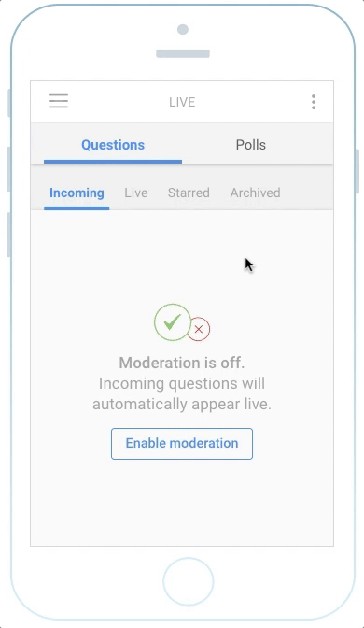Click the phone's right-side power button
Viewport: 364px width, 628px height.
click(x=357, y=171)
